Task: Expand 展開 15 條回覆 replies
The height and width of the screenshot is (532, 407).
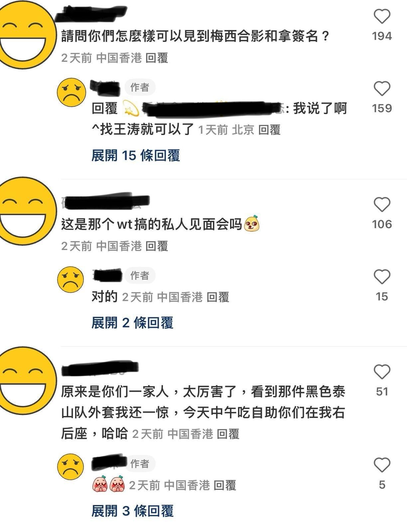Action: tap(136, 156)
